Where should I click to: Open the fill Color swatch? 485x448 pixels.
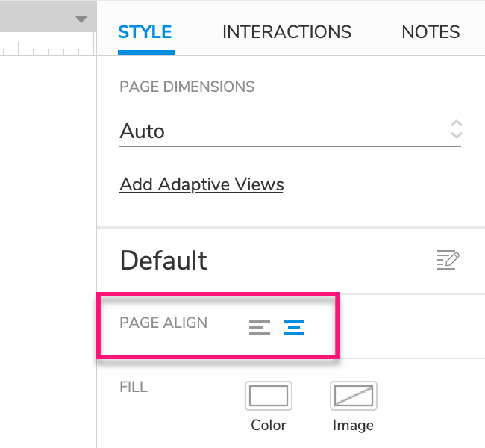point(269,396)
